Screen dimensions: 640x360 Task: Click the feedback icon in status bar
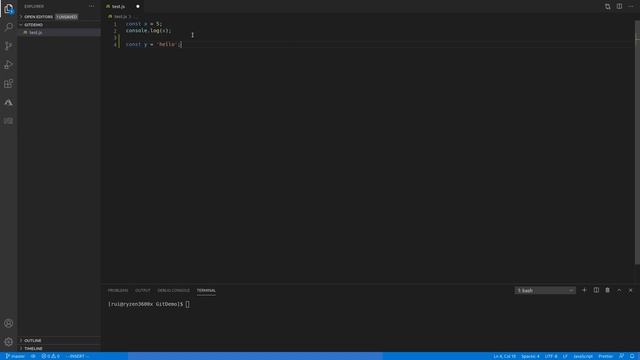point(621,356)
